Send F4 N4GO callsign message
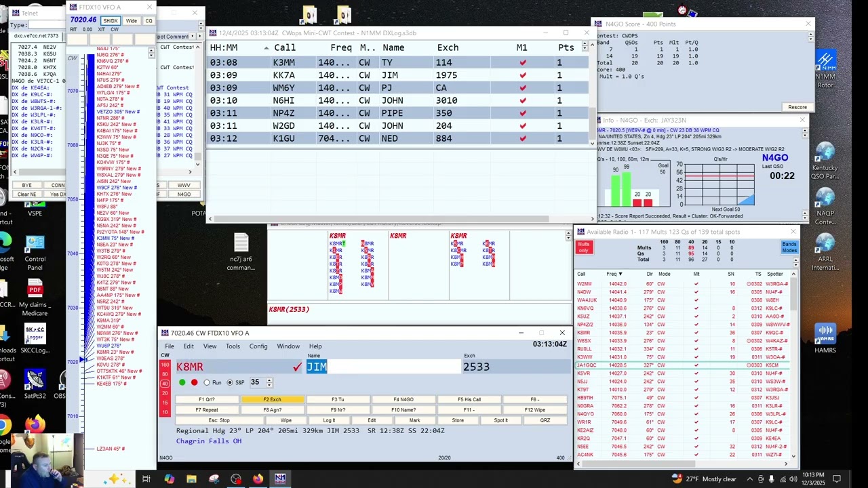This screenshot has height=488, width=868. tap(403, 399)
